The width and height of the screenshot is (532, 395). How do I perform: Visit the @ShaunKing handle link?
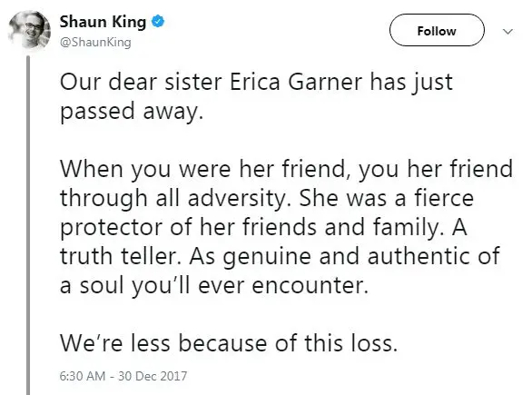point(95,42)
